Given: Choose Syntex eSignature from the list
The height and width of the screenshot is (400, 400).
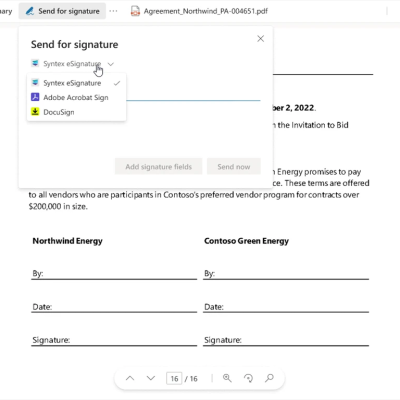Looking at the screenshot, I should coord(76,83).
